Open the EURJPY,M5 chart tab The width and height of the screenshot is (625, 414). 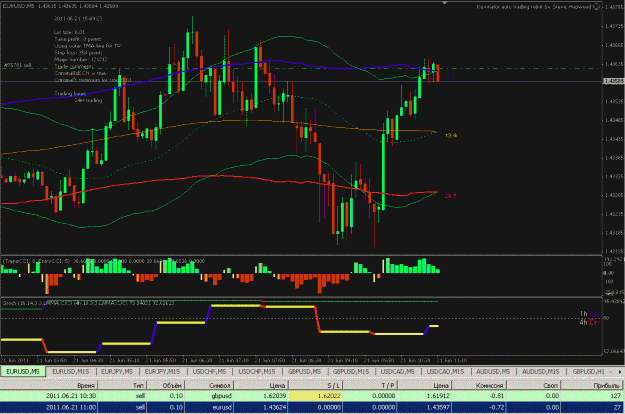(116, 371)
